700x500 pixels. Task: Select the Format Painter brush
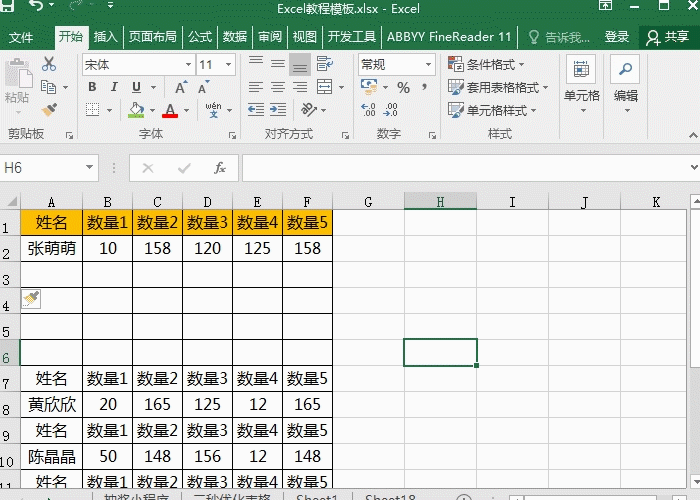[x=49, y=109]
